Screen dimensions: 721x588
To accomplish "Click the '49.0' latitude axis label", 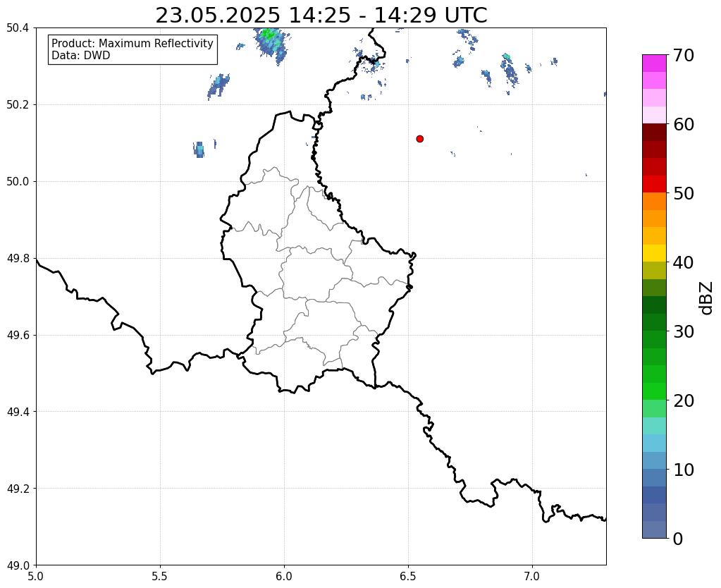I will (x=18, y=565).
